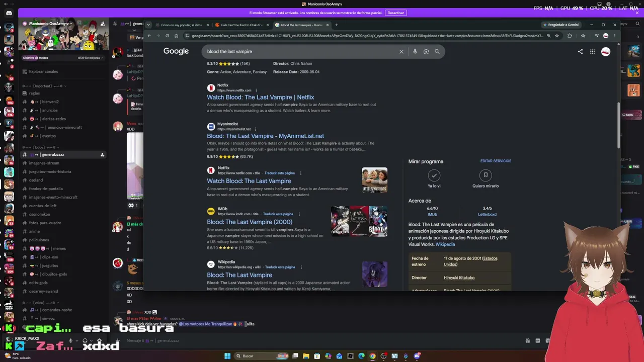
Task: Focus the Discord message input box
Action: tap(322, 340)
